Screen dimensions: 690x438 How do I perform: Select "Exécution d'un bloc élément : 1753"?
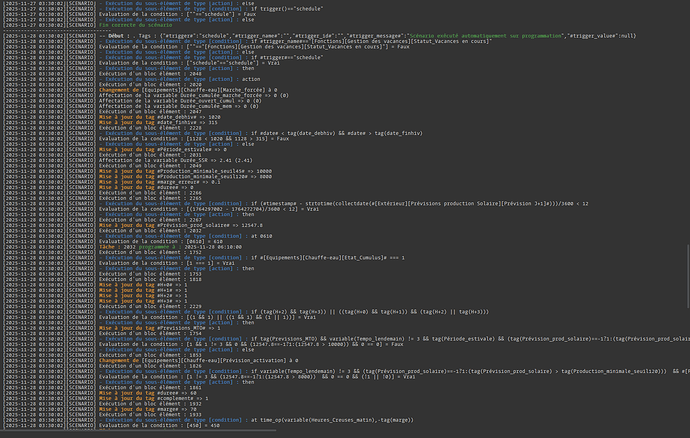click(x=150, y=274)
